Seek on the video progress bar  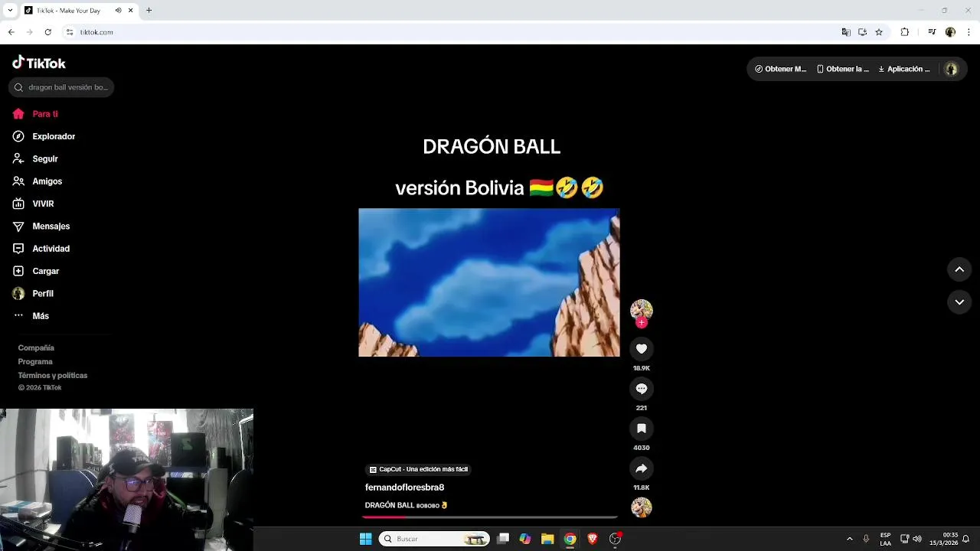point(490,517)
